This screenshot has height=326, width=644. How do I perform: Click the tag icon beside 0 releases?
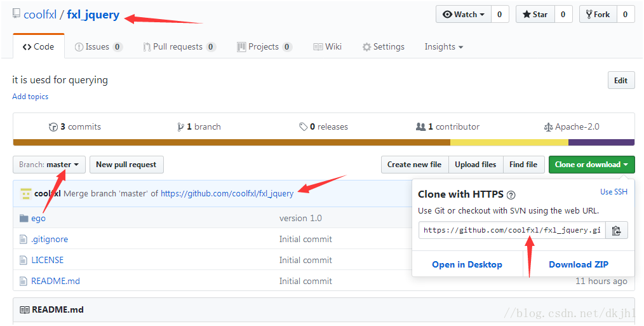tap(303, 127)
